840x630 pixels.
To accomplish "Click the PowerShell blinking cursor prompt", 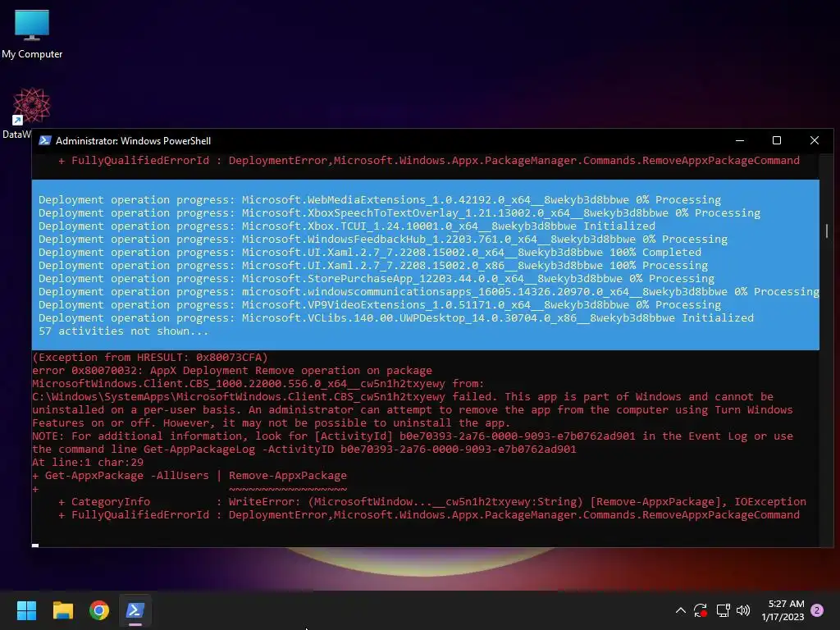I will click(x=35, y=546).
